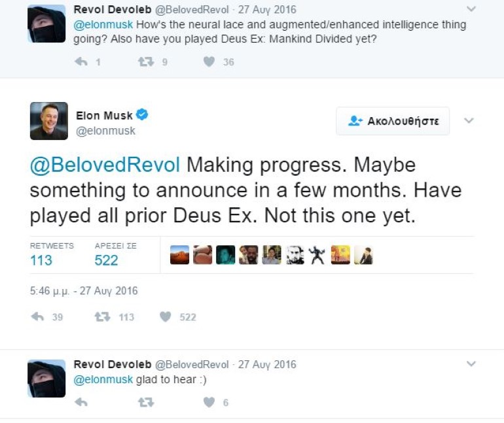Open more options on the 'glad to hear' tweet
Viewport: 504px width, 423px height.
[471, 364]
